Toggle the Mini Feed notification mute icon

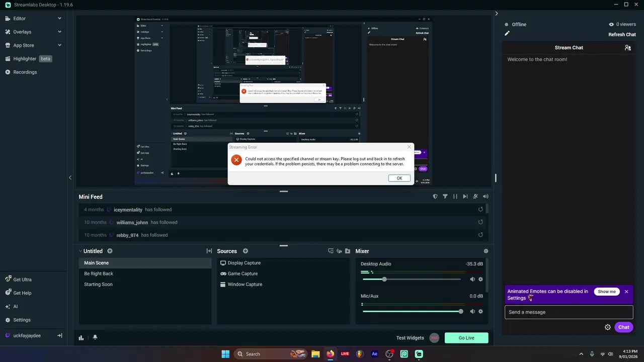tap(475, 197)
